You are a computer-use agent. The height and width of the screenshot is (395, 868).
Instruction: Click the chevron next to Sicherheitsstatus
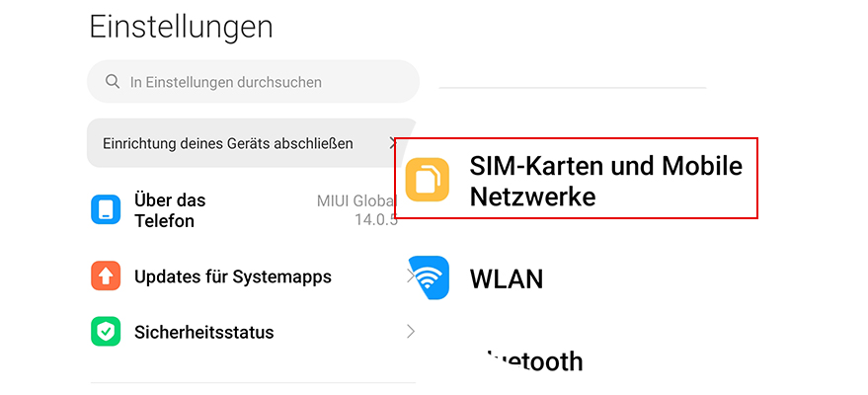click(x=411, y=332)
